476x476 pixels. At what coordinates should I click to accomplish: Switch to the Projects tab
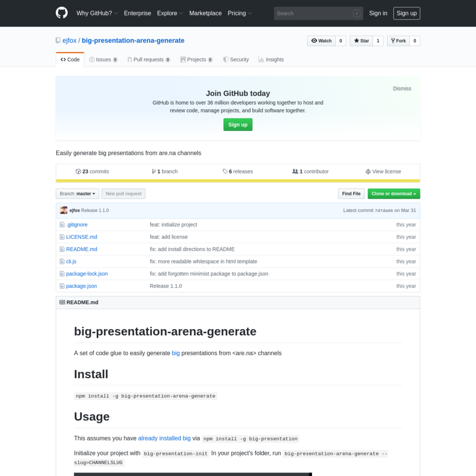tap(196, 59)
